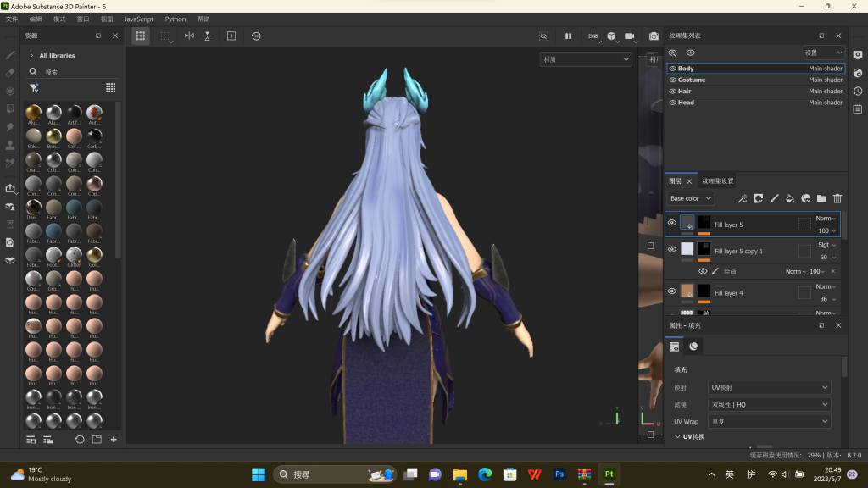Toggle visibility of Head texture set

point(672,103)
